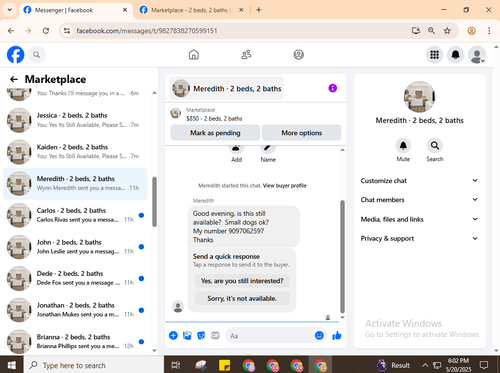Image resolution: width=500 pixels, height=373 pixels.
Task: Click the Name edit pencil icon
Action: tap(268, 148)
